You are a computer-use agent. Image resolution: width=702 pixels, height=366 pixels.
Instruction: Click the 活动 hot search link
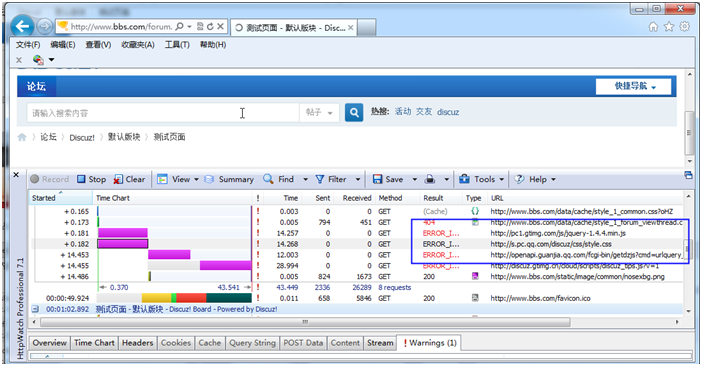[x=403, y=112]
